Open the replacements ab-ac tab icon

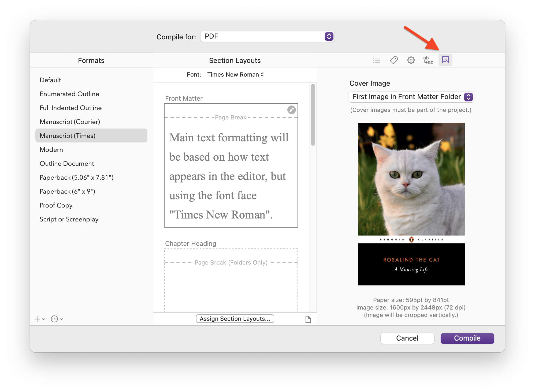coord(428,60)
